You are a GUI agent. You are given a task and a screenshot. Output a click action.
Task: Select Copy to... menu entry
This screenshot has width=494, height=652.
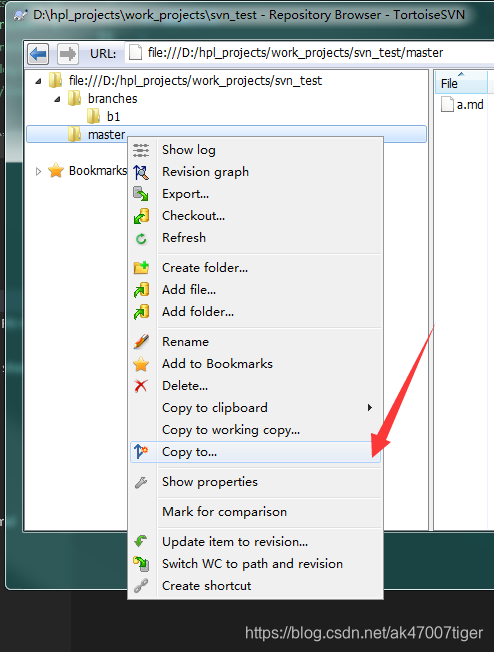(x=255, y=452)
